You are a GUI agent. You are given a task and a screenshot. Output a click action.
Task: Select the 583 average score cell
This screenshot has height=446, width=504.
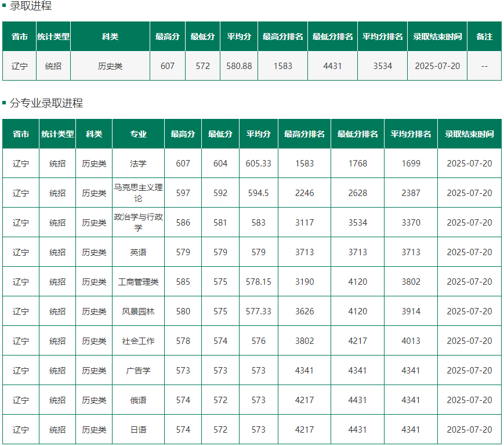click(x=259, y=223)
